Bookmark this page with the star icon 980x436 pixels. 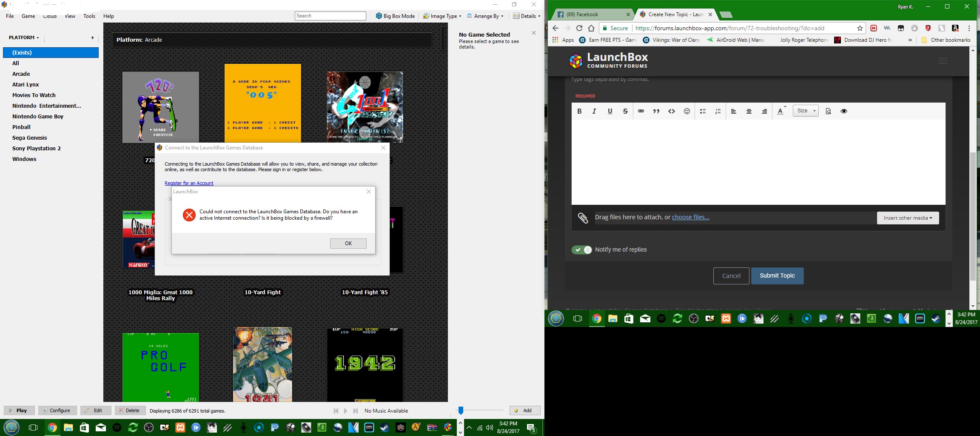tap(860, 28)
